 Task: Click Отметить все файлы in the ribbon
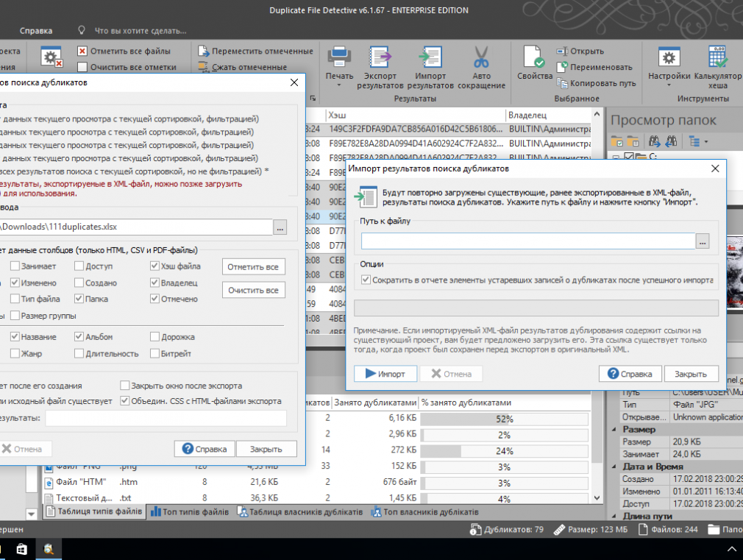tap(124, 52)
